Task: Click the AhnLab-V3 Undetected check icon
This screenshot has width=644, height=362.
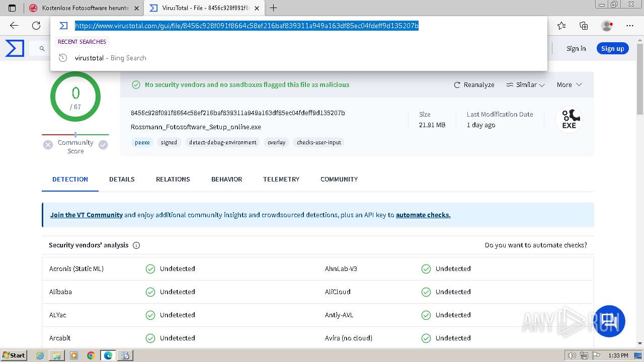Action: click(426, 269)
